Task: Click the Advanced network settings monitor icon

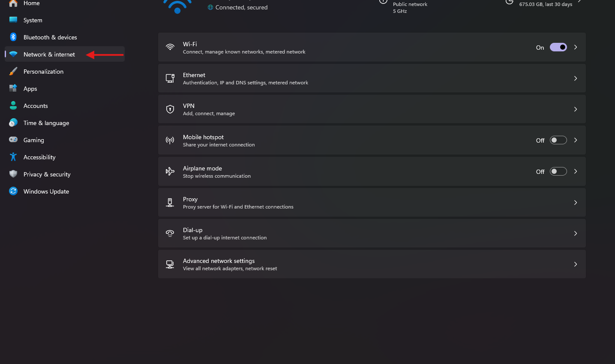Action: pyautogui.click(x=170, y=264)
